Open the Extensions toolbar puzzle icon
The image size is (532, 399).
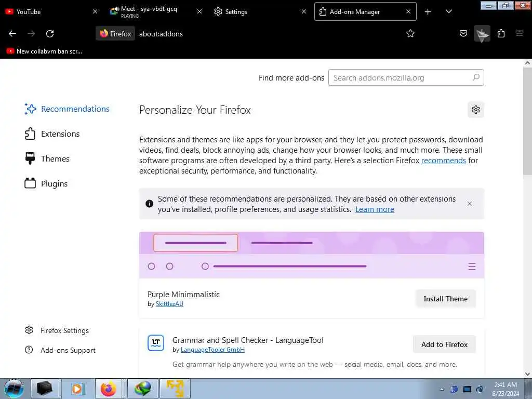point(501,34)
